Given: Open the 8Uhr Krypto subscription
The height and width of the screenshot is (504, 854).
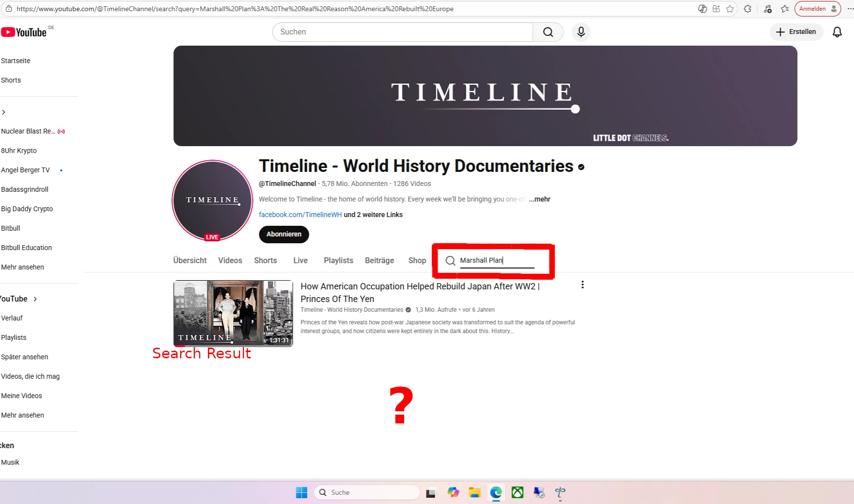Looking at the screenshot, I should (19, 151).
